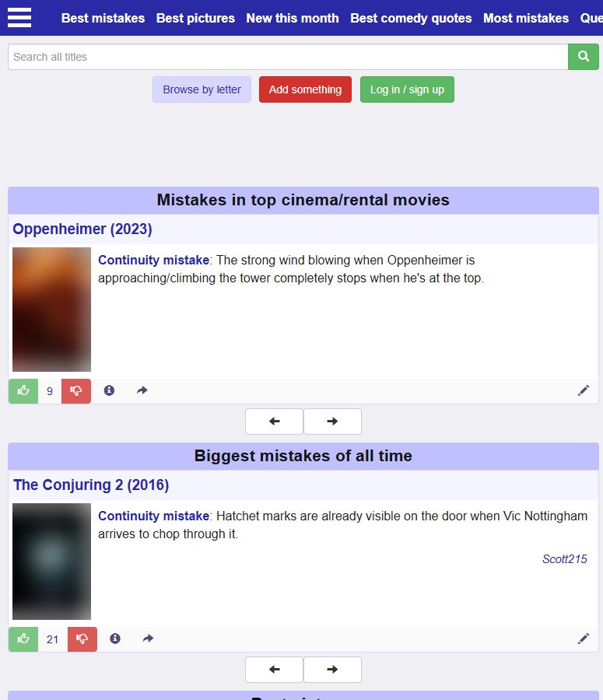
Task: Click the green search magnifier button
Action: point(584,57)
